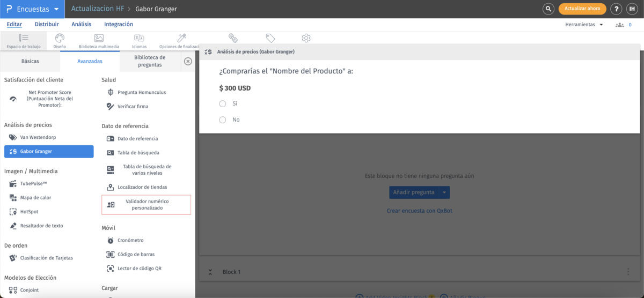Click the Gabor Granger survey name
The image size is (644, 298).
pyautogui.click(x=156, y=9)
